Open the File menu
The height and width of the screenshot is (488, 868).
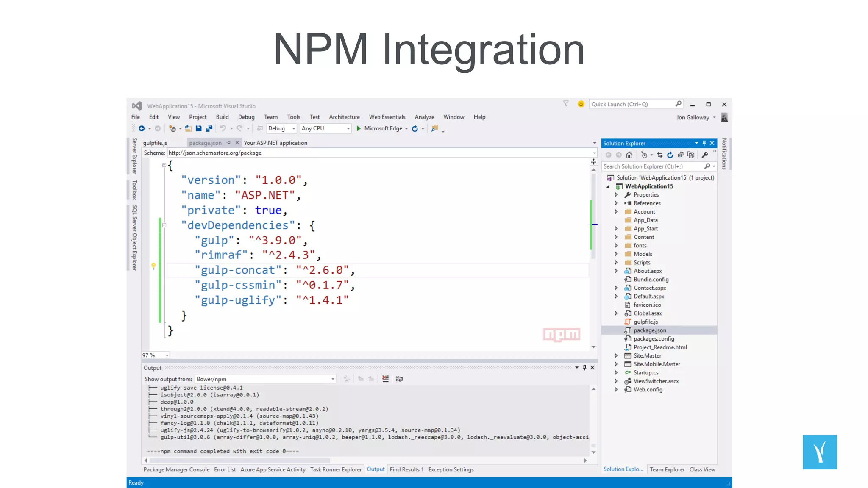click(x=136, y=117)
